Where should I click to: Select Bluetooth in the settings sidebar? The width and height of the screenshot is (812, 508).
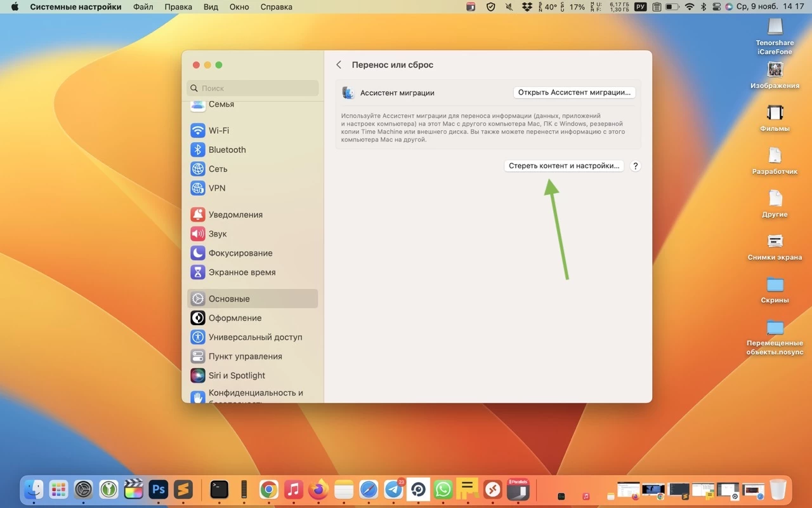point(227,149)
